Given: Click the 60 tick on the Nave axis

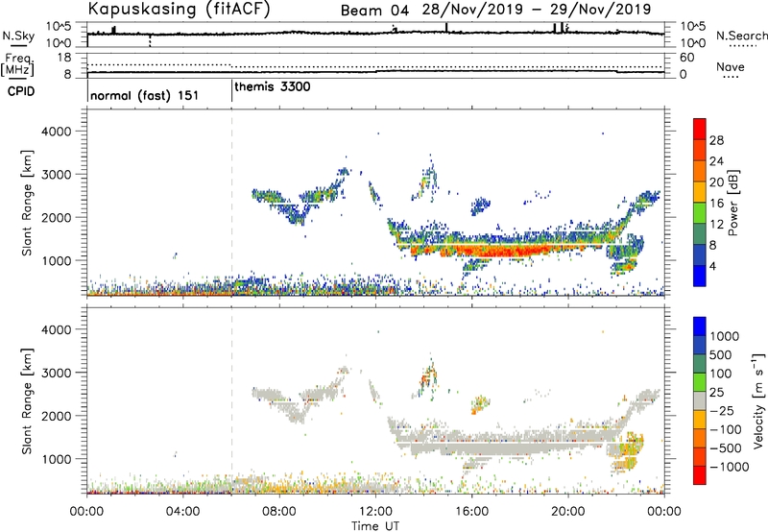Looking at the screenshot, I should point(686,58).
